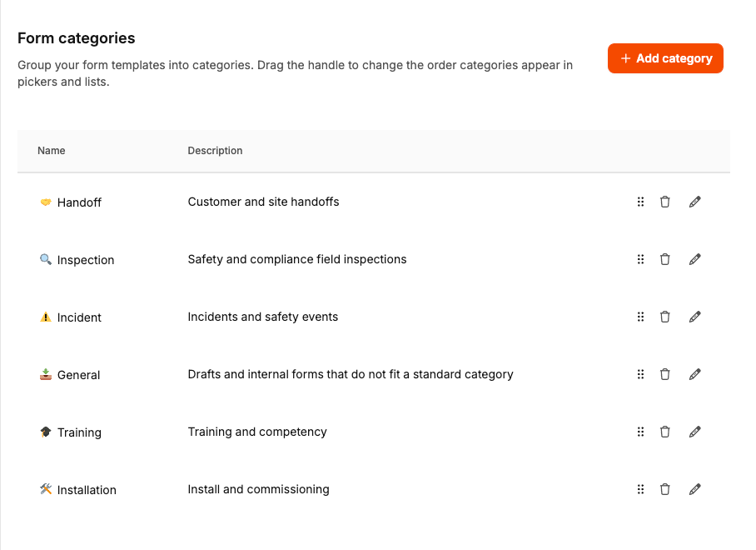This screenshot has width=756, height=550.
Task: Click the trash icon for Incident
Action: [664, 317]
